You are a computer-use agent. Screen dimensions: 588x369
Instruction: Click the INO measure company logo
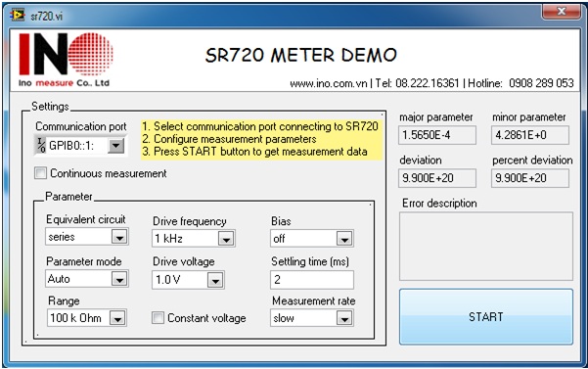(66, 60)
